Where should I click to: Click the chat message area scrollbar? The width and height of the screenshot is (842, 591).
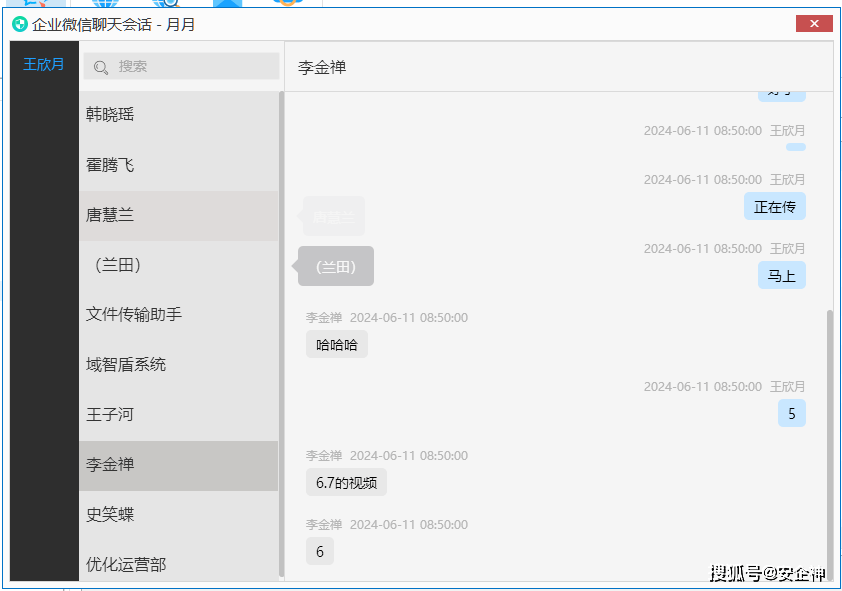pos(830,446)
